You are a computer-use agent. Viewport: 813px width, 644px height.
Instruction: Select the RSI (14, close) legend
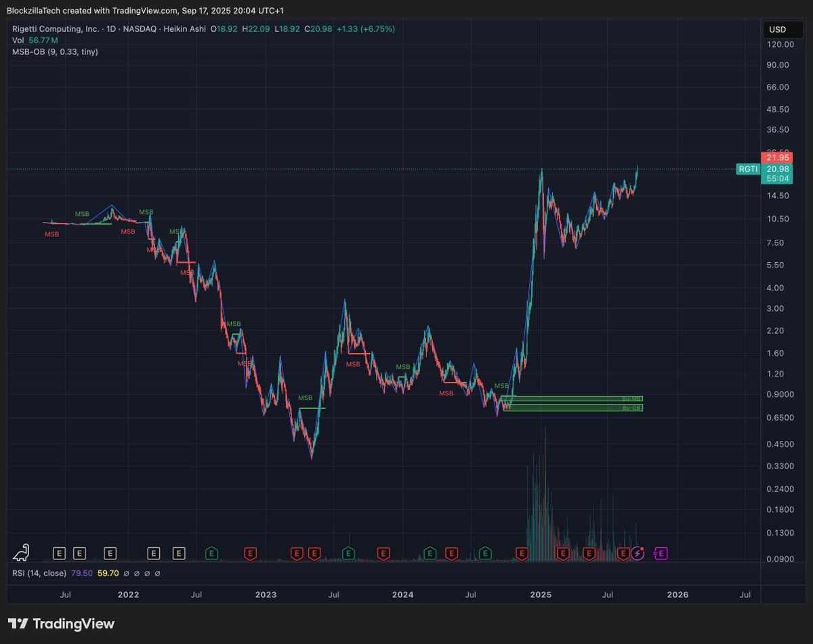(39, 573)
